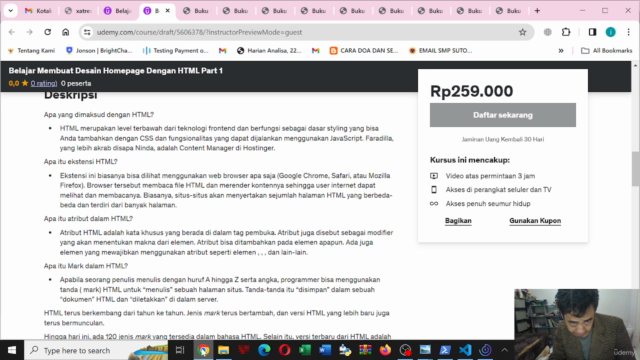The width and height of the screenshot is (640, 360).
Task: Open the browser side panel
Action: point(592,32)
